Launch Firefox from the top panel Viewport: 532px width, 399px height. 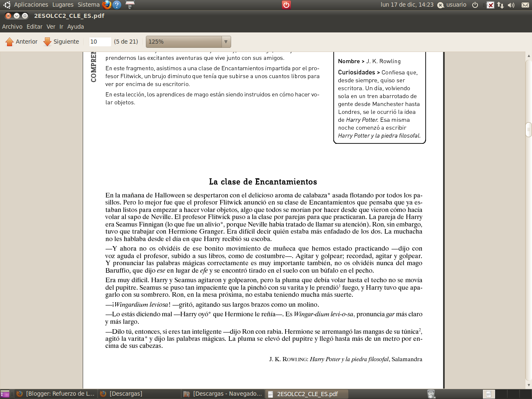tap(107, 5)
